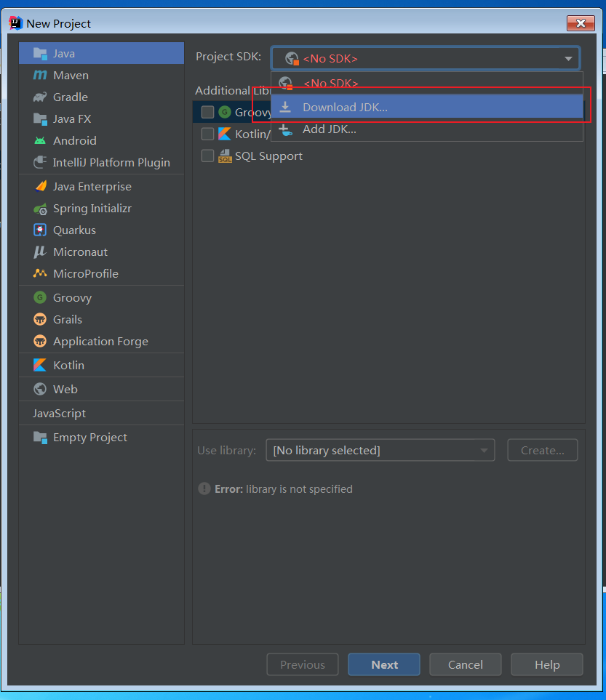Viewport: 606px width, 700px height.
Task: Click the Kotlin icon in the sidebar
Action: pyautogui.click(x=40, y=365)
